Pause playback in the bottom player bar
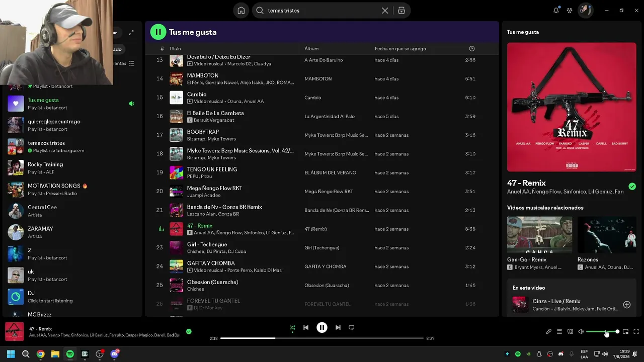This screenshot has height=362, width=644. 322,327
